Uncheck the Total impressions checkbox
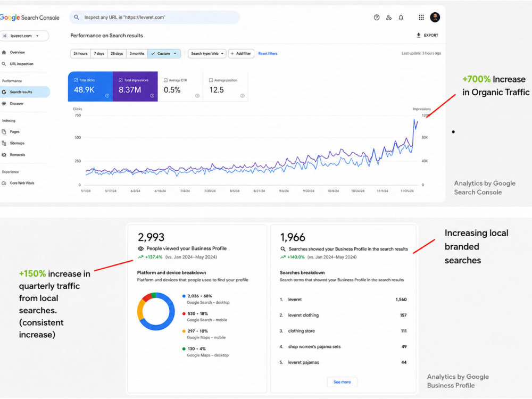Screen dimensions: 532x399 [x=120, y=80]
